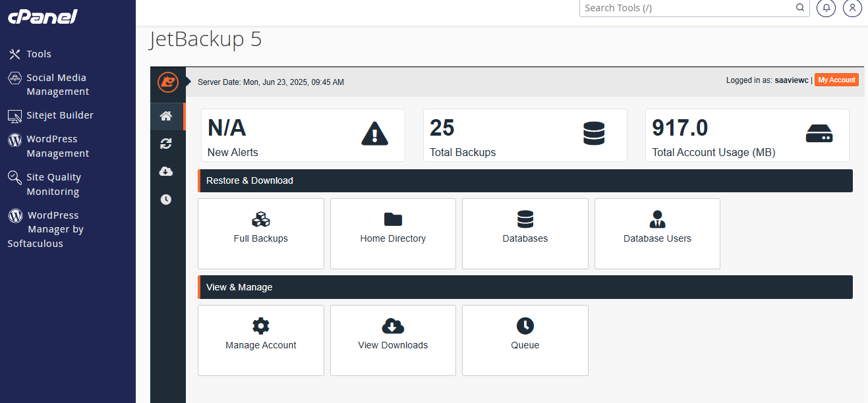Open the Database Users tile
The image size is (868, 403).
click(657, 234)
